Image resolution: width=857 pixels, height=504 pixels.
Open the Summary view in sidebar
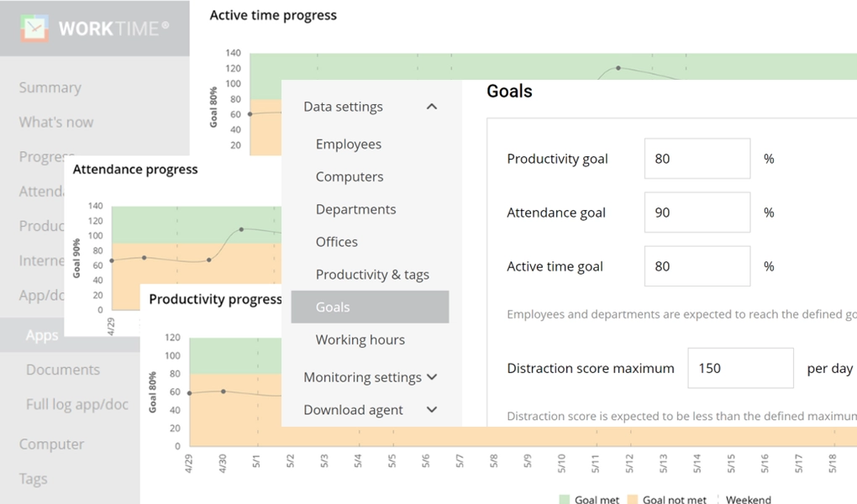[50, 87]
